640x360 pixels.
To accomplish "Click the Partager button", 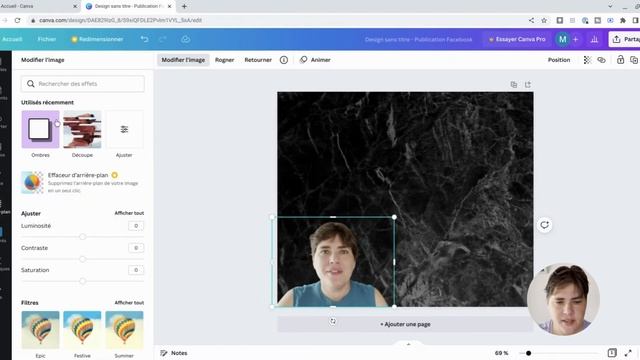I will (624, 39).
